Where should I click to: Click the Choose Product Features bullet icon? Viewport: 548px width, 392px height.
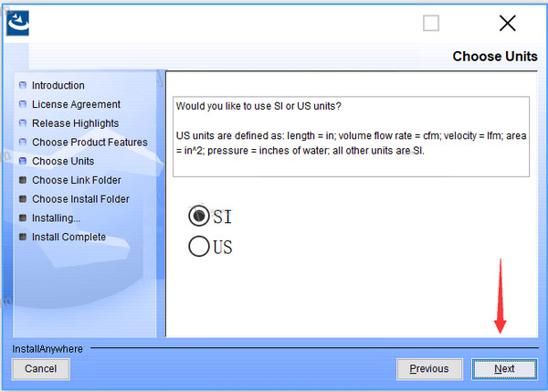[23, 143]
